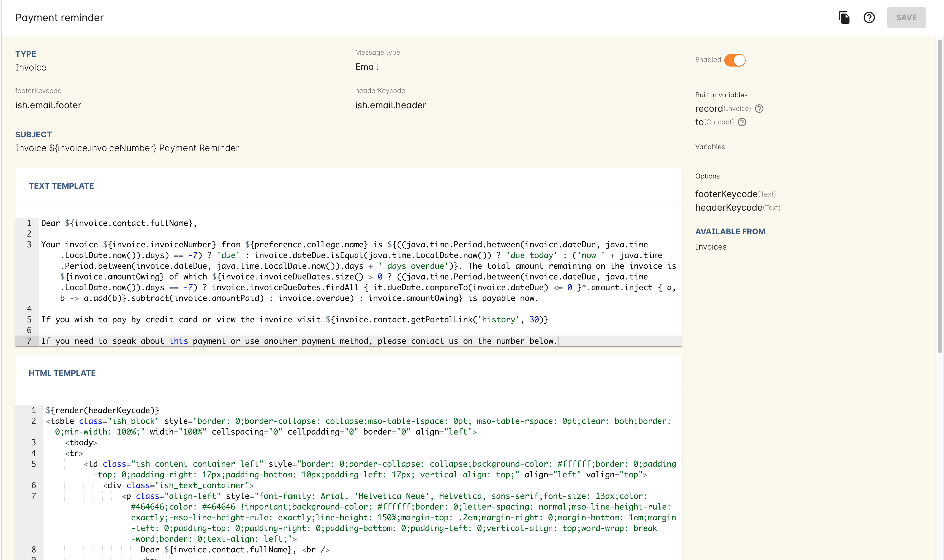Select the Invoice type value
The image size is (944, 560).
[x=30, y=68]
